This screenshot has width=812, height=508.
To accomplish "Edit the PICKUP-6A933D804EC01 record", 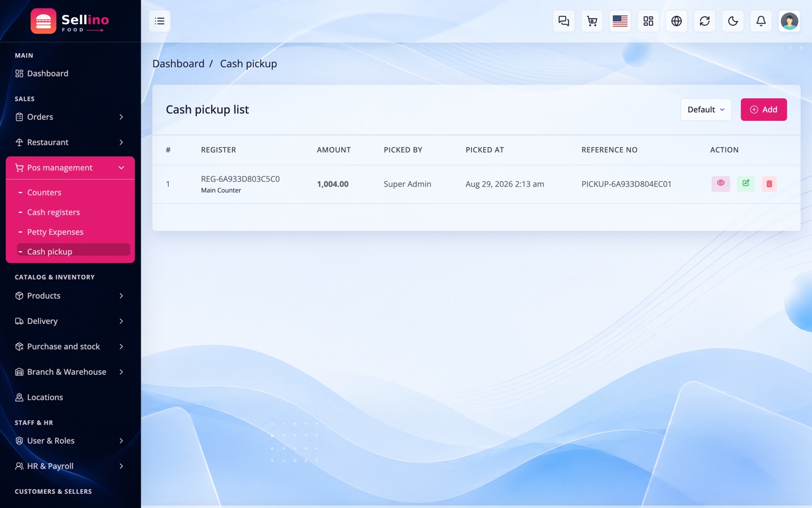I will point(745,183).
